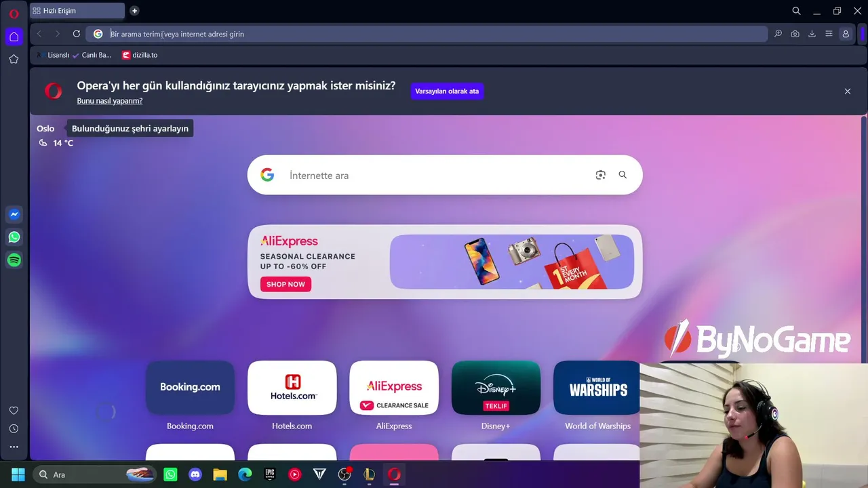Open the Hotels.com speed dial tile

[292, 388]
